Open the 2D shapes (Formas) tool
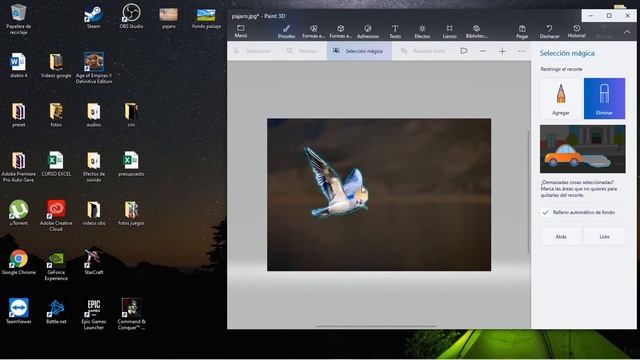640x360 pixels. pos(313,31)
